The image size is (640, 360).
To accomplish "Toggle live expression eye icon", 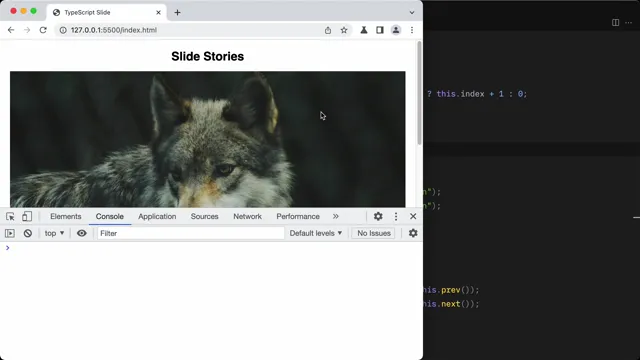I will click(82, 233).
